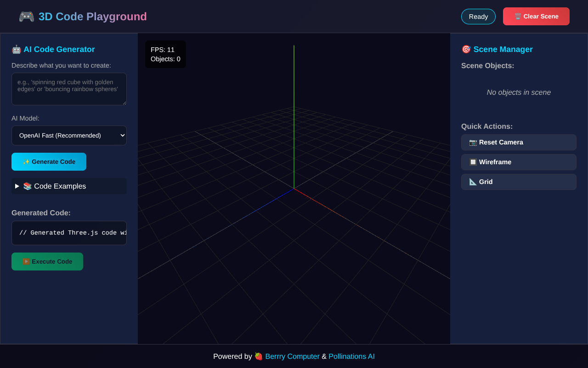The image size is (588, 368).
Task: Toggle Wireframe mode in Quick Actions
Action: [519, 162]
